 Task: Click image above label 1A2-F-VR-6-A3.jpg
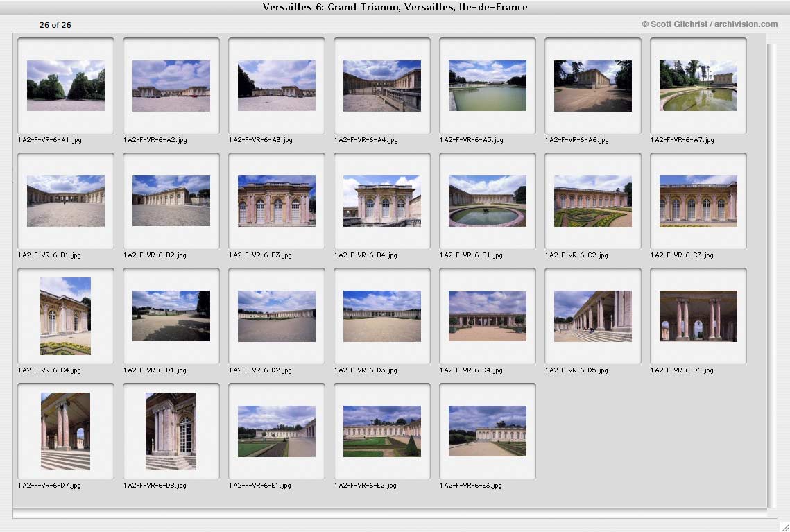pos(277,85)
